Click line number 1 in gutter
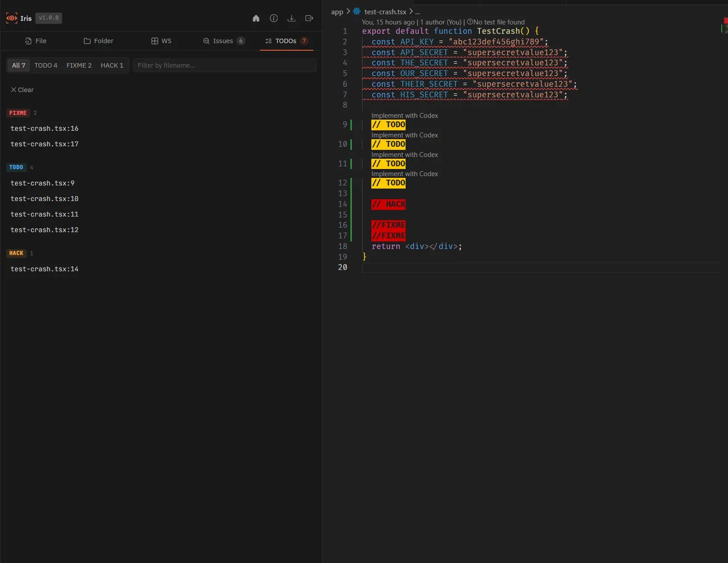The height and width of the screenshot is (563, 728). pyautogui.click(x=345, y=31)
